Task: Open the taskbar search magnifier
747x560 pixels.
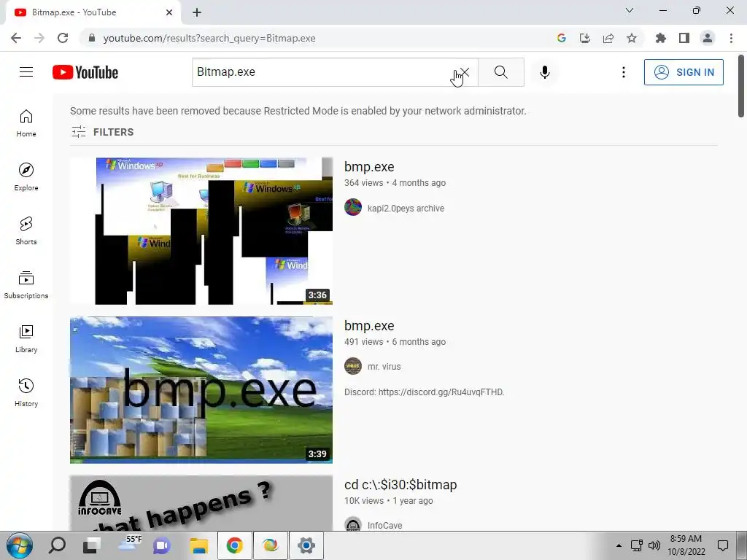Action: (x=57, y=545)
